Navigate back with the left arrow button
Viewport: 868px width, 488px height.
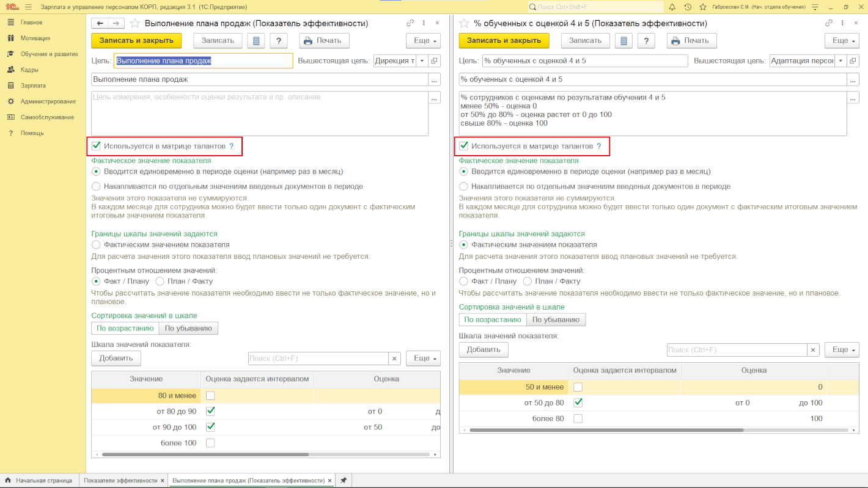[x=100, y=23]
